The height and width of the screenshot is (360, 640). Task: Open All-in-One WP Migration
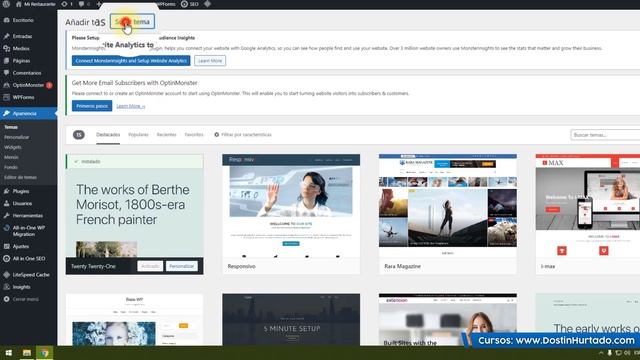pyautogui.click(x=29, y=231)
